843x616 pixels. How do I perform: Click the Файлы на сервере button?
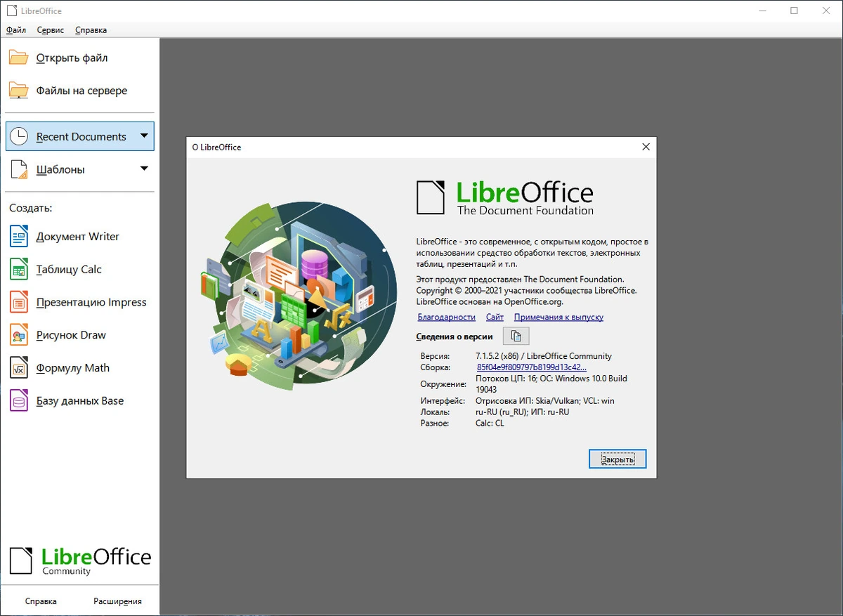coord(79,91)
